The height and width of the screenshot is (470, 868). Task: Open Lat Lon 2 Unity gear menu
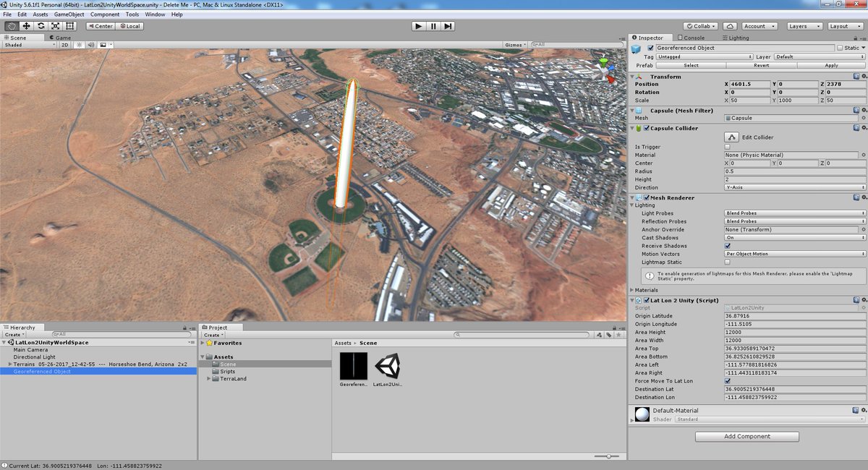coord(863,299)
